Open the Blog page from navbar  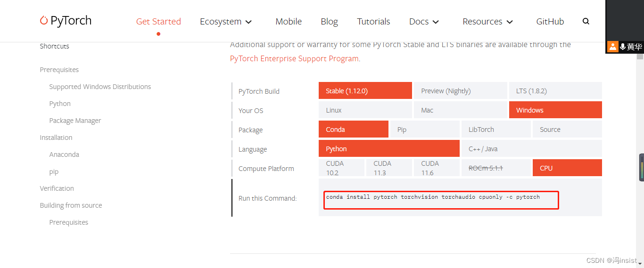pyautogui.click(x=329, y=22)
